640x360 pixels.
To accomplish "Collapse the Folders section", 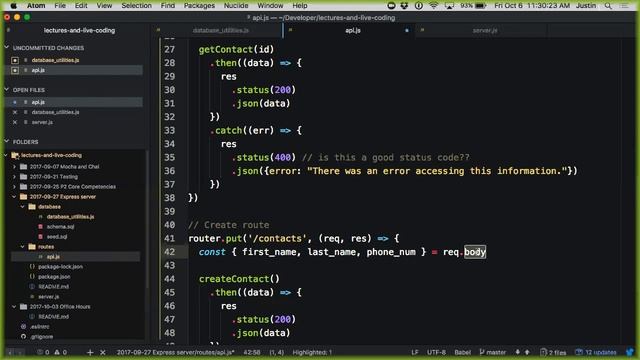I will (x=7, y=142).
